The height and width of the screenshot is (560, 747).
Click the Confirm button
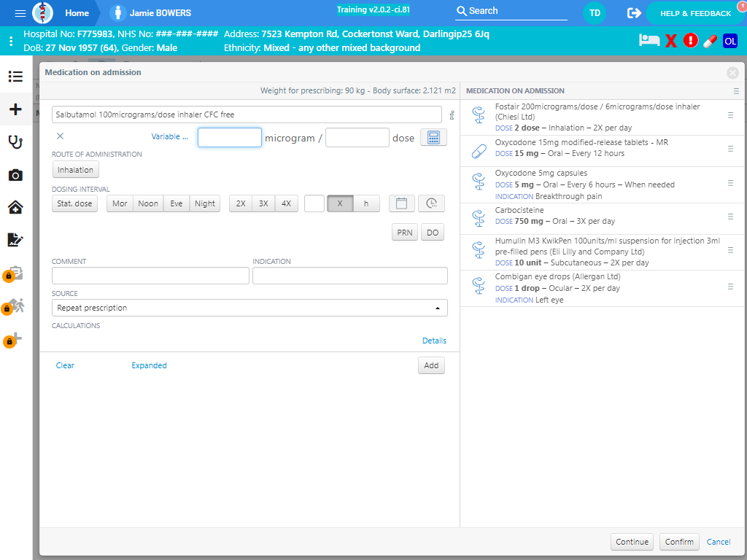pos(679,542)
